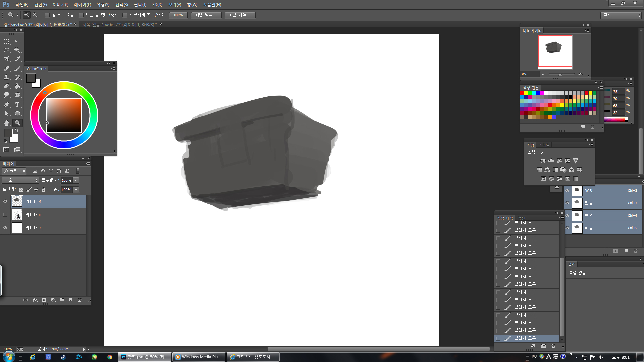Viewport: 644px width, 362px height.
Task: Enable 스크러비 확대/축소 checkbox
Action: click(125, 15)
